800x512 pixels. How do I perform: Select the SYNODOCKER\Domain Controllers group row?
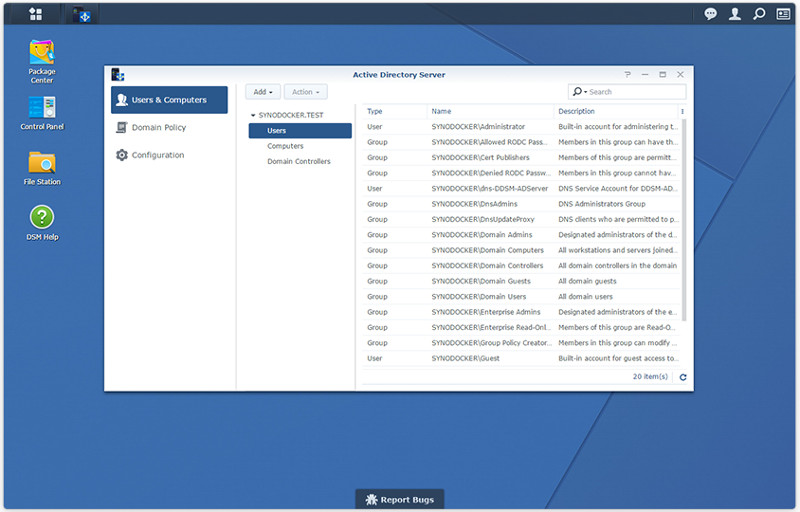tap(521, 266)
